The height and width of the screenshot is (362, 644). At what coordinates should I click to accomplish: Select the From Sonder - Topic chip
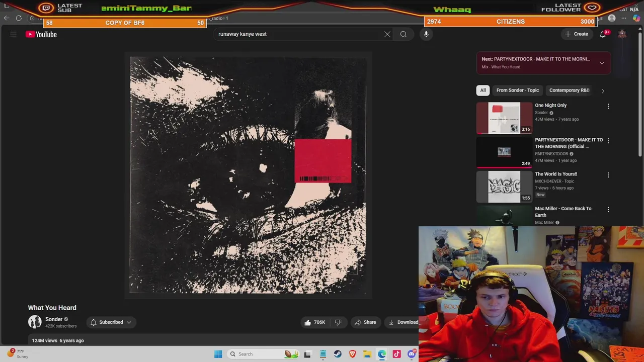tap(517, 90)
